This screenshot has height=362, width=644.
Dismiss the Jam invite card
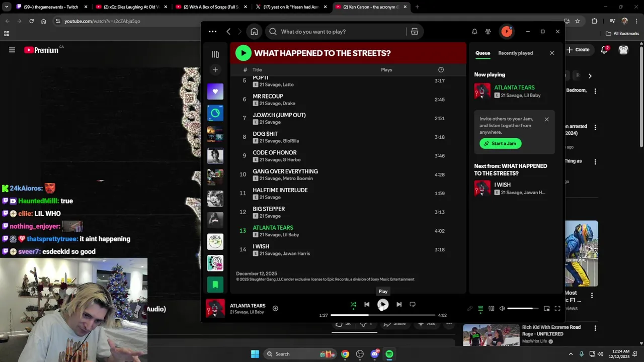(x=546, y=120)
